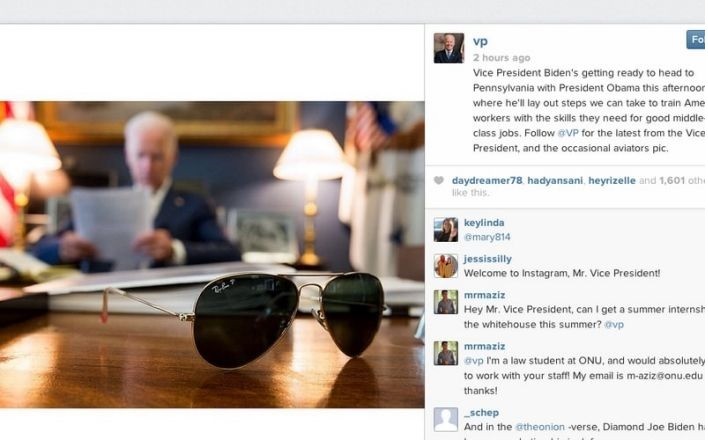
Task: Open jessissilly's avatar thumbnail
Action: pyautogui.click(x=446, y=266)
